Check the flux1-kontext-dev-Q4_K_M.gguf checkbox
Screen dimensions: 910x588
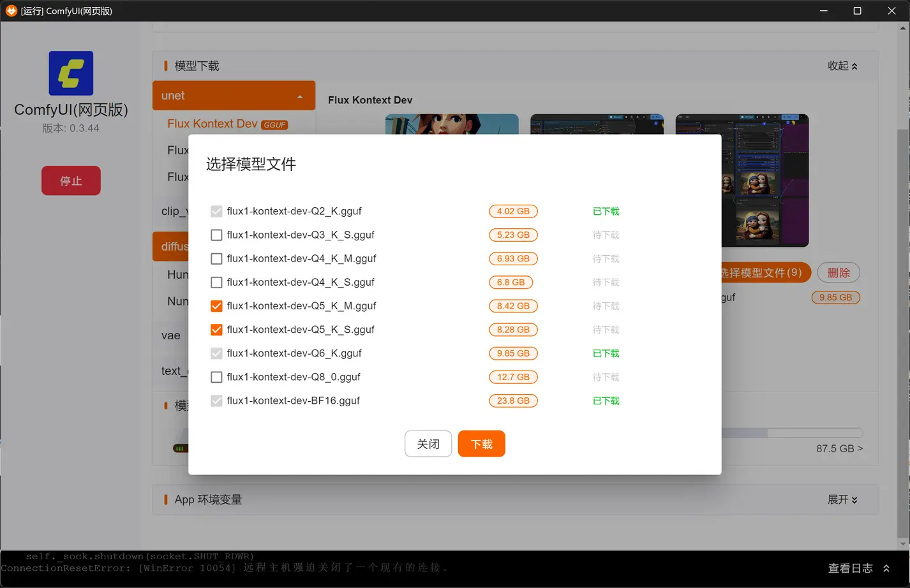(216, 258)
